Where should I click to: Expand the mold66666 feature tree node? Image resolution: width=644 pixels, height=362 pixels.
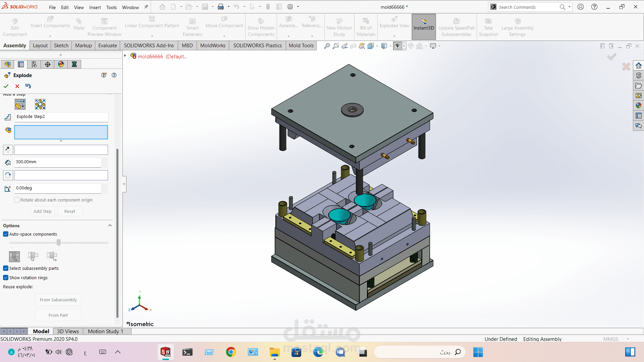pos(125,56)
